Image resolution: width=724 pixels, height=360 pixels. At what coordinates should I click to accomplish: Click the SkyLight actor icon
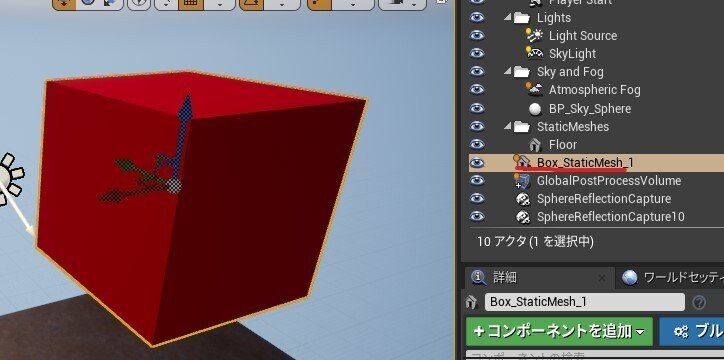click(x=535, y=53)
